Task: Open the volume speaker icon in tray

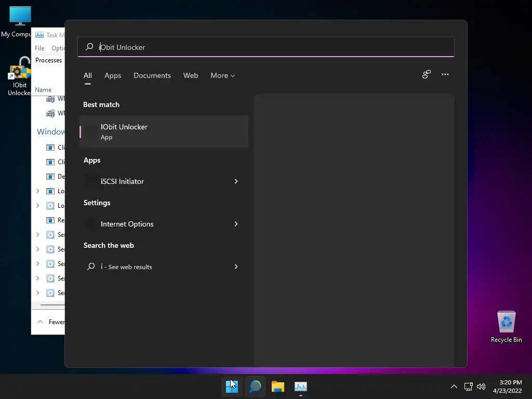Action: pyautogui.click(x=481, y=387)
